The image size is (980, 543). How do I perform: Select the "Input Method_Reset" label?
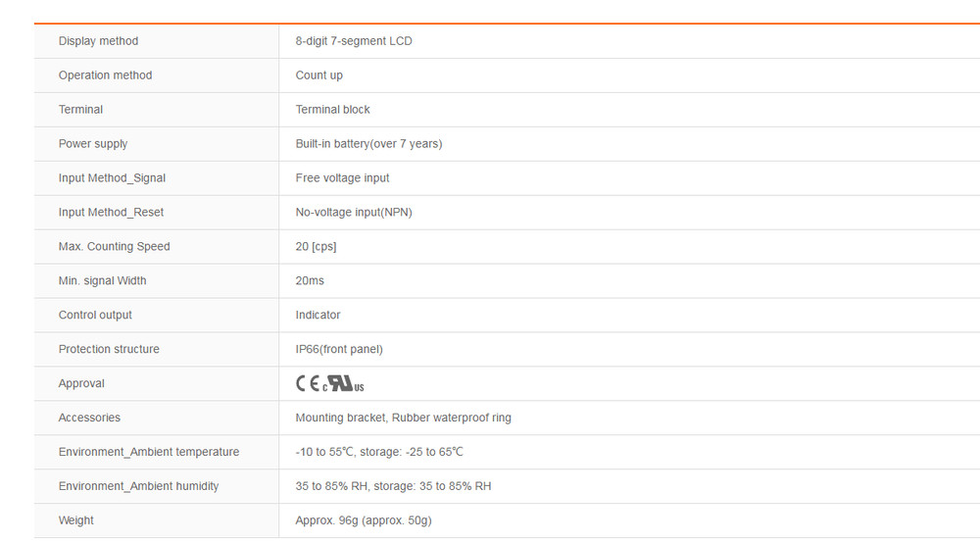coord(111,213)
